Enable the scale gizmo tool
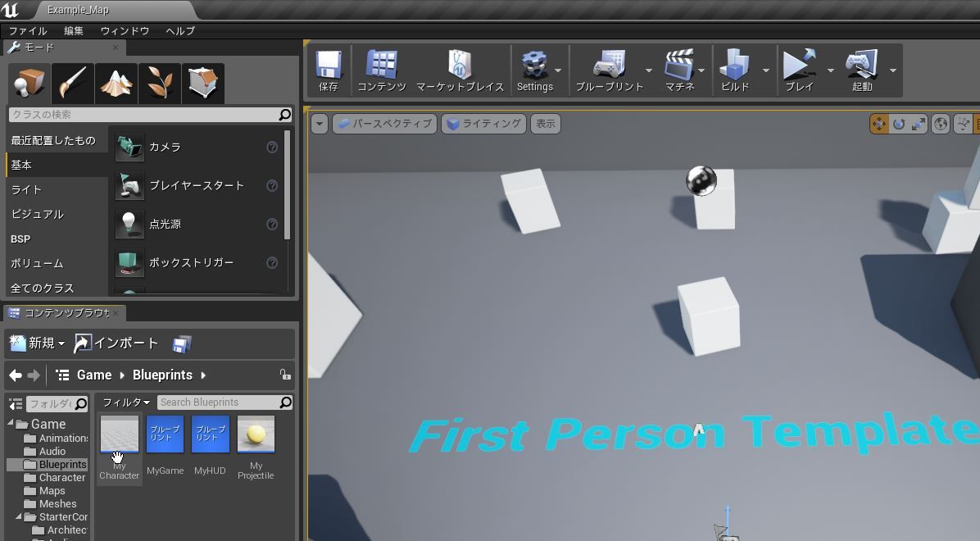This screenshot has width=980, height=541. pos(918,124)
